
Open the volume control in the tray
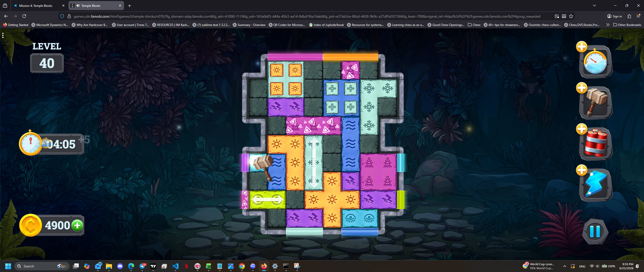[597, 266]
